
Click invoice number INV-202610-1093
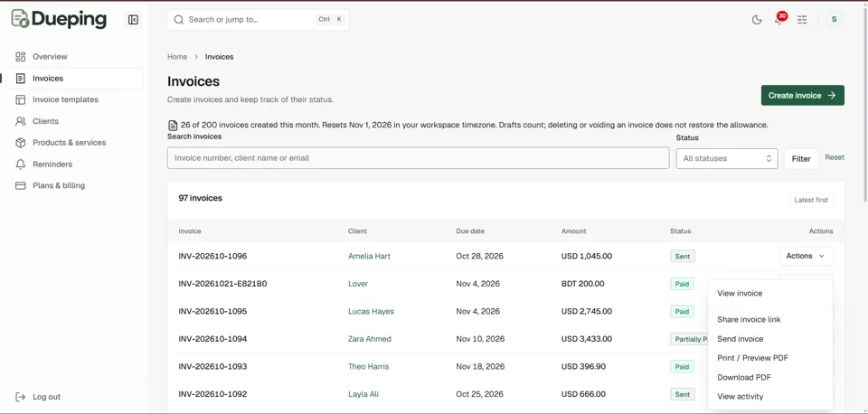pyautogui.click(x=212, y=366)
